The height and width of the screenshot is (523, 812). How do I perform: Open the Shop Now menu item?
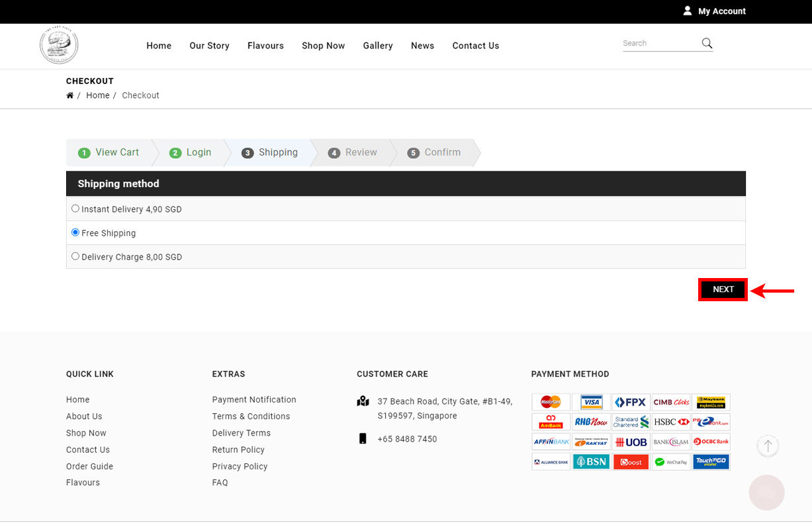[x=323, y=46]
